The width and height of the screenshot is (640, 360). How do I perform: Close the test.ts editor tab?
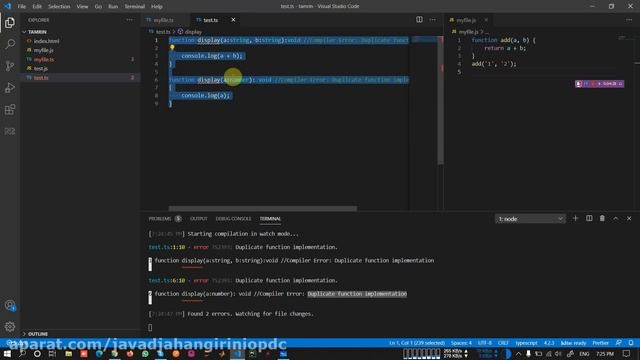click(233, 20)
